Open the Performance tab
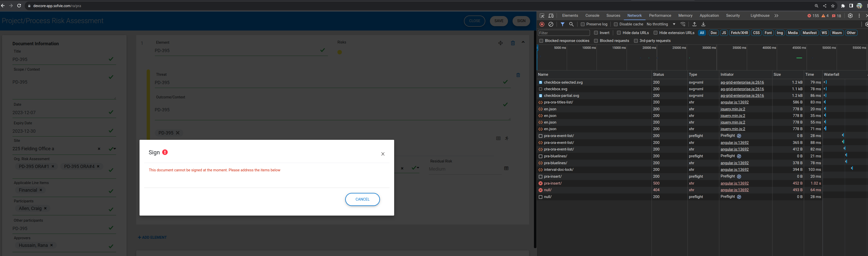The width and height of the screenshot is (868, 256). 660,16
